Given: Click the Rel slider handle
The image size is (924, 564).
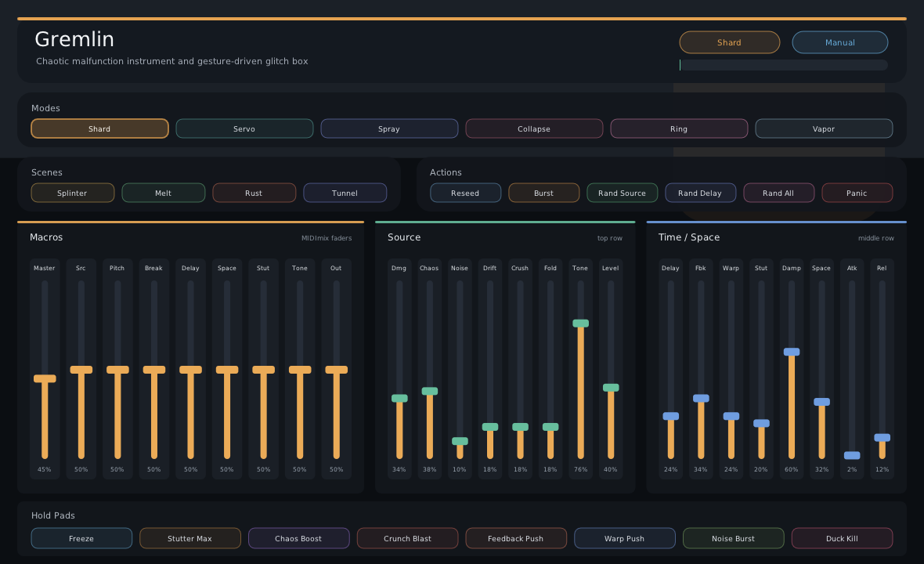Looking at the screenshot, I should [882, 438].
